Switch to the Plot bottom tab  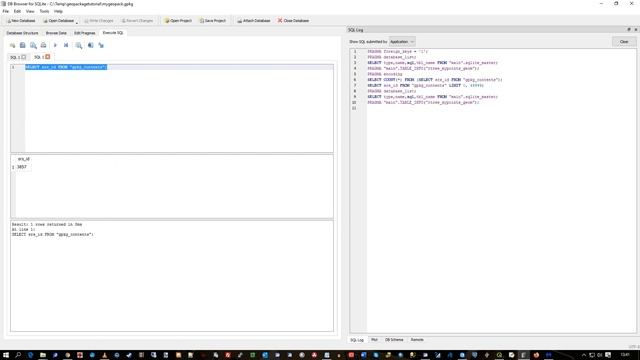[x=374, y=340]
